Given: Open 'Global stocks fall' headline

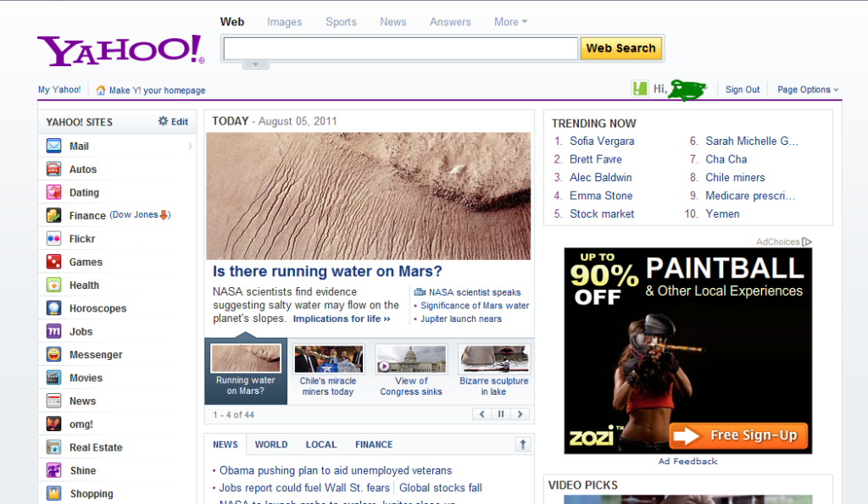Looking at the screenshot, I should point(441,488).
